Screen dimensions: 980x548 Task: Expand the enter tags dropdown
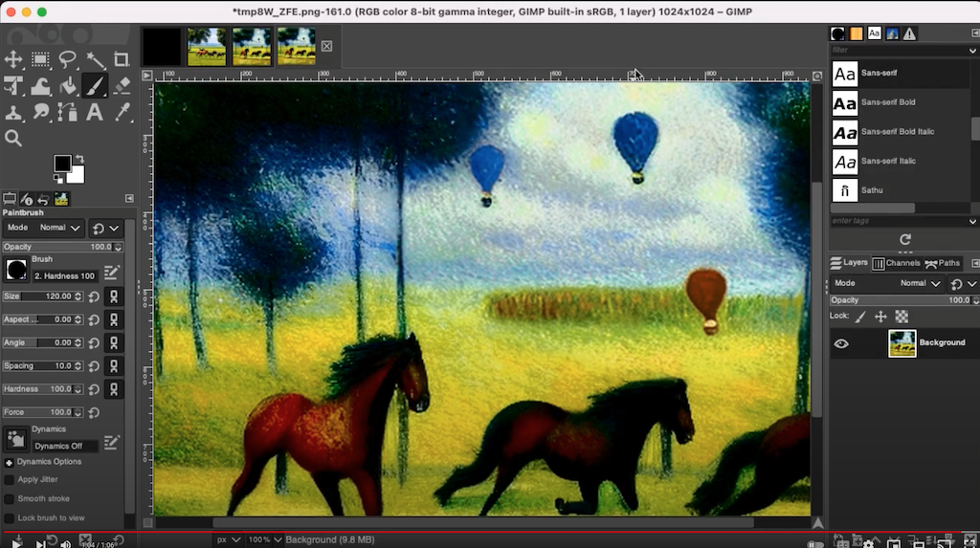[972, 221]
